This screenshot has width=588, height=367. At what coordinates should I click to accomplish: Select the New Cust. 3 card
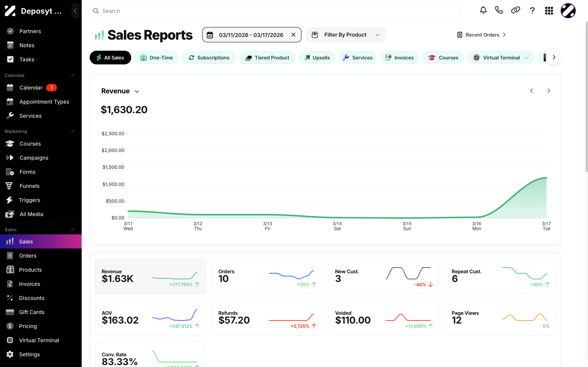(384, 277)
